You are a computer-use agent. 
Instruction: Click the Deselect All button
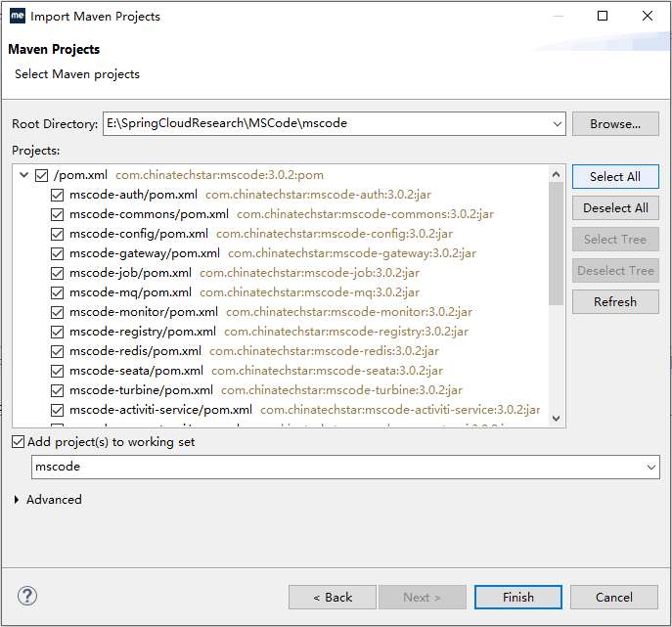click(615, 208)
